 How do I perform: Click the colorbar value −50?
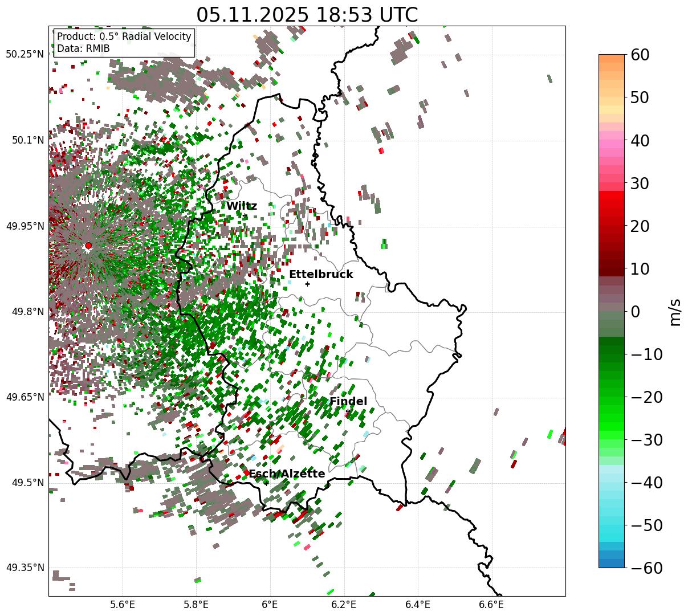[x=646, y=525]
